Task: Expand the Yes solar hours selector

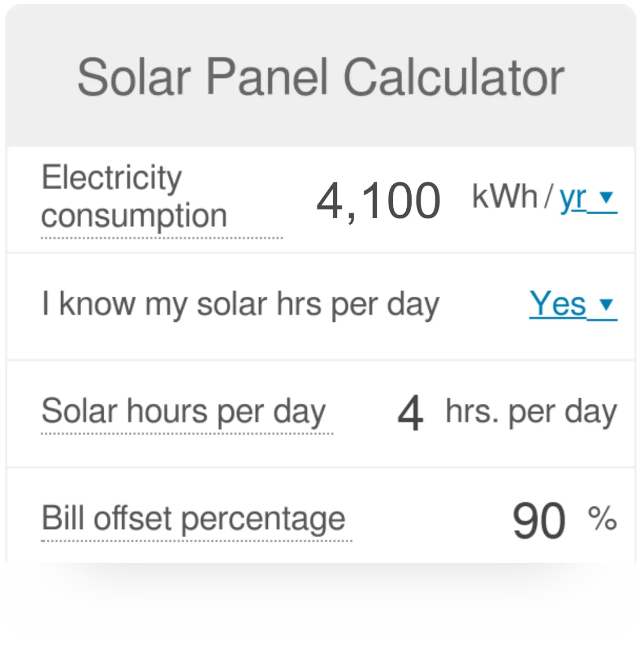Action: (x=573, y=304)
